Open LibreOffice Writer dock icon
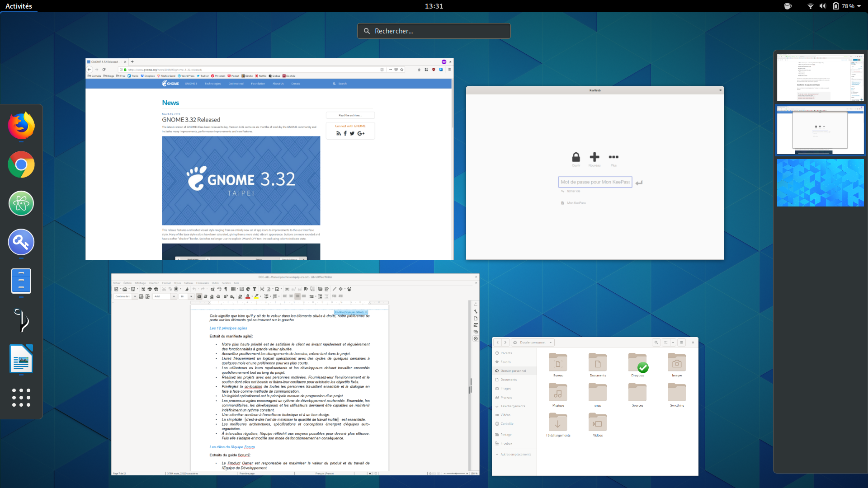This screenshot has height=488, width=868. pyautogui.click(x=21, y=359)
